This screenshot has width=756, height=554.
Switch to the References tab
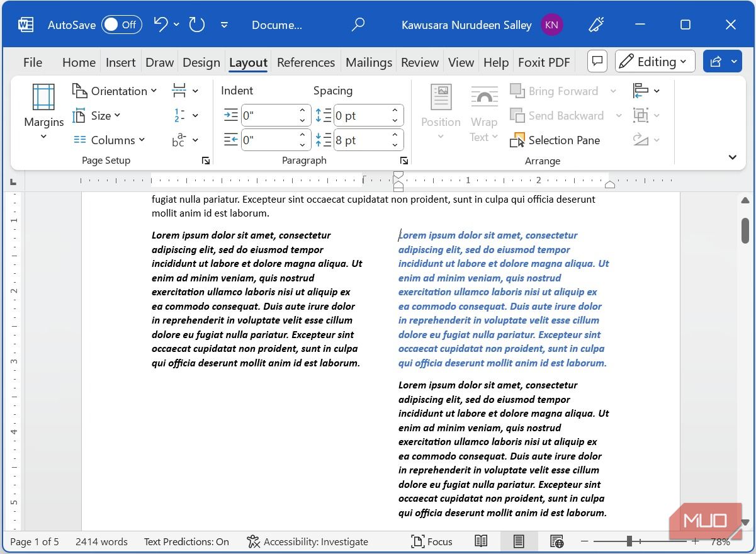(306, 62)
